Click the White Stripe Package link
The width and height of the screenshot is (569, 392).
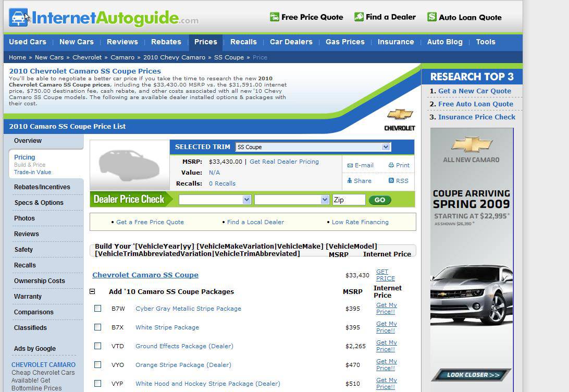[x=167, y=327]
